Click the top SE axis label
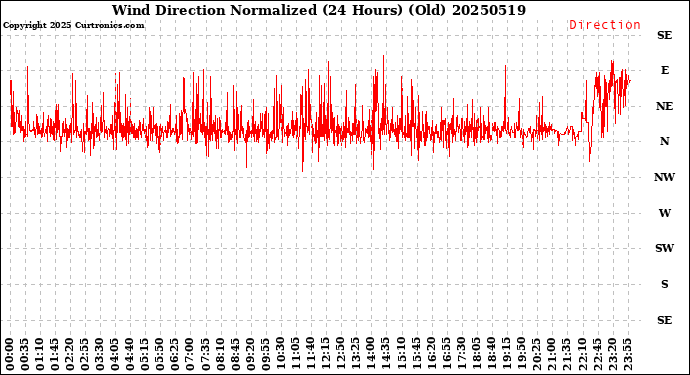The width and height of the screenshot is (690, 375). click(664, 35)
